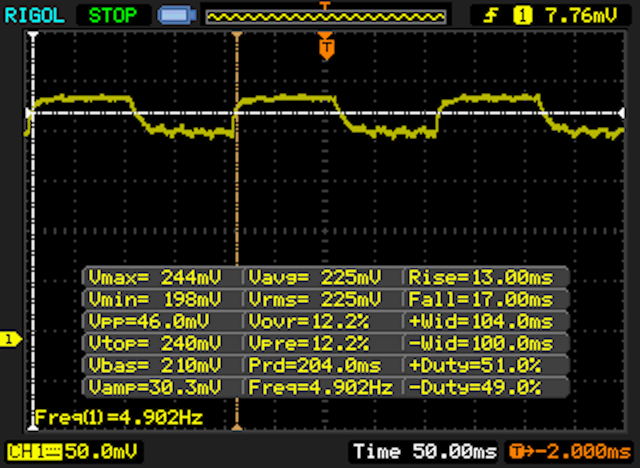The image size is (640, 468).
Task: Click the Vpp=46.0mV measurement
Action: pos(149,322)
